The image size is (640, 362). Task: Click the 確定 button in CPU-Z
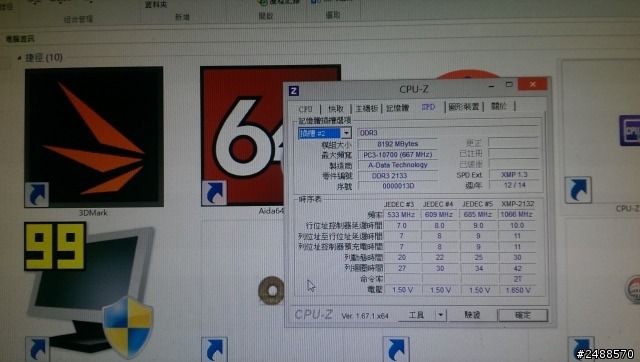(523, 315)
